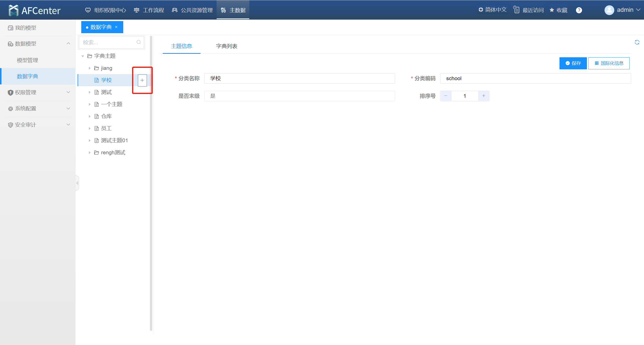Close the 数据字典 page tab
The image size is (644, 345).
tap(116, 27)
